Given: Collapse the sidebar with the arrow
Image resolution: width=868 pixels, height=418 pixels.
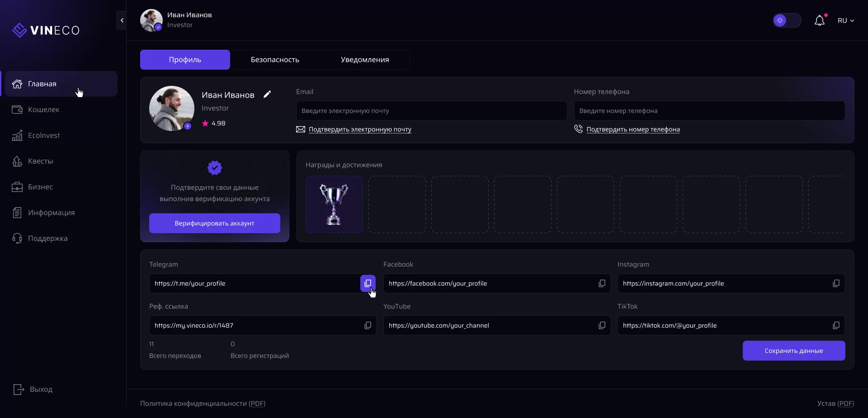Looking at the screenshot, I should 122,20.
